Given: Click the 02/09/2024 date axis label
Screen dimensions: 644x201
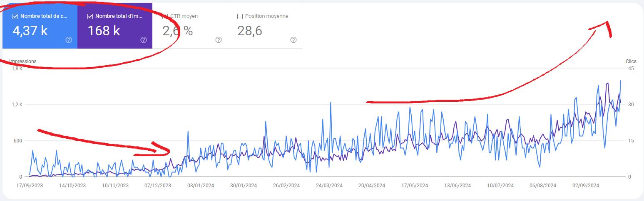Looking at the screenshot, I should point(586,186).
